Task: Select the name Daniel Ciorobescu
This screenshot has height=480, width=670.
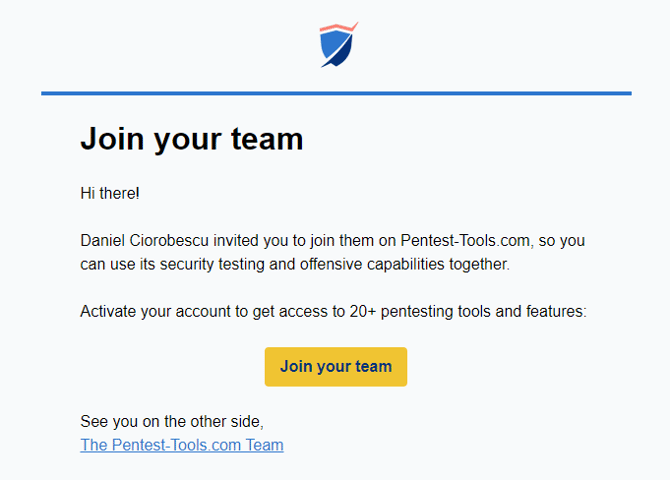Action: coord(144,241)
